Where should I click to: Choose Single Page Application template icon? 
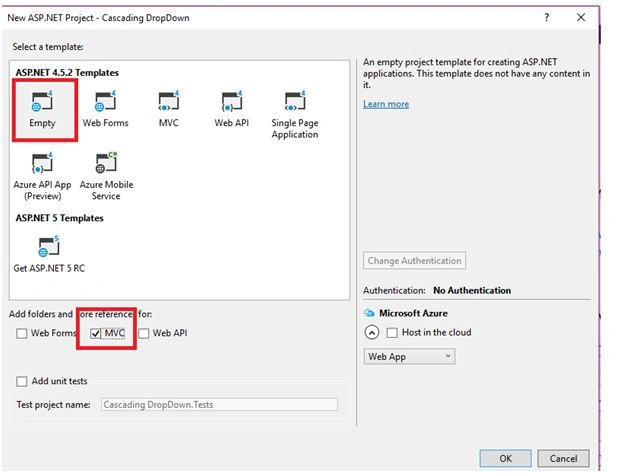coord(295,101)
